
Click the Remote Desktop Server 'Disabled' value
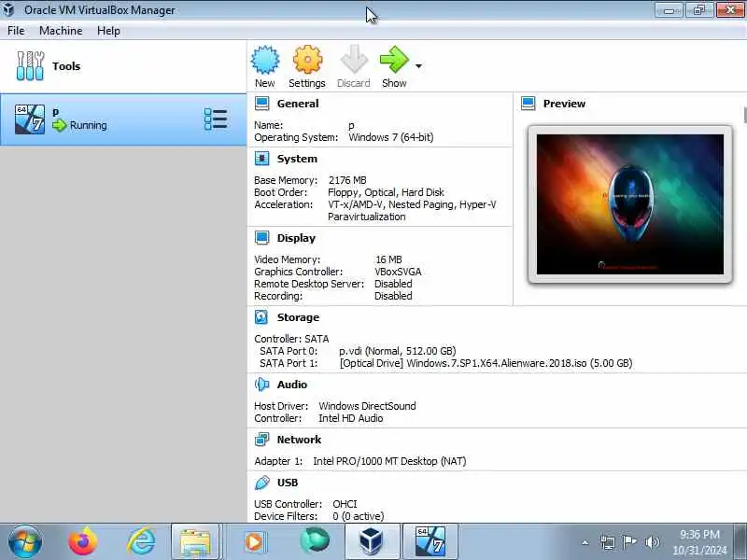tap(393, 284)
